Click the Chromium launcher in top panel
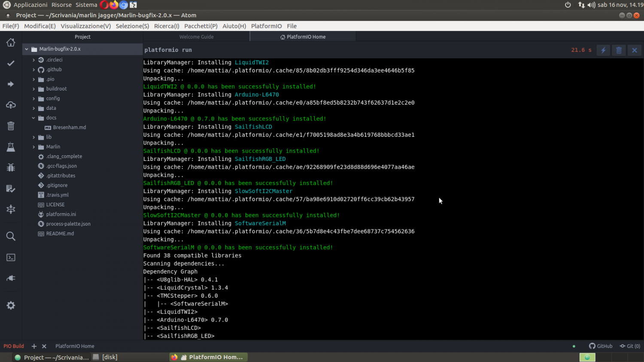Screen dimensions: 644x362 tap(124, 5)
